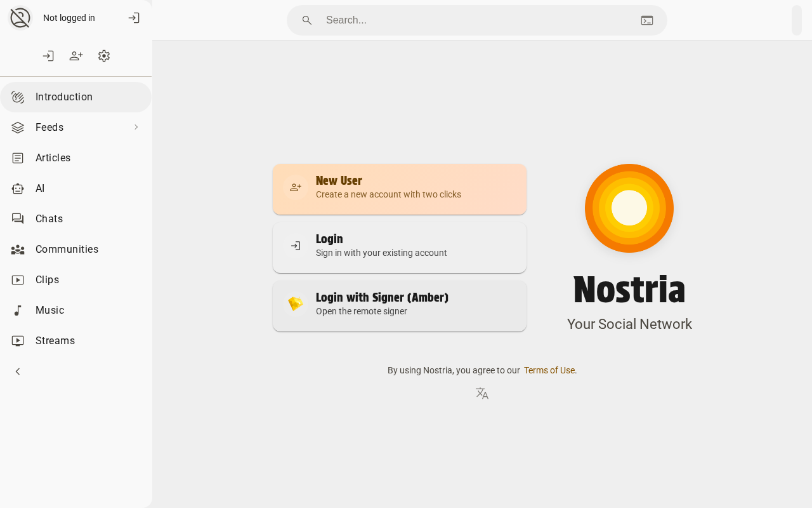Click the login arrow beside Not logged in

coord(134,18)
